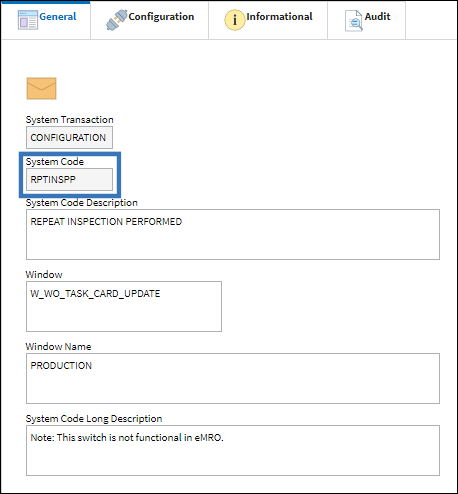Click the Informational yellow 'i' icon
458x494 pixels.
point(235,20)
